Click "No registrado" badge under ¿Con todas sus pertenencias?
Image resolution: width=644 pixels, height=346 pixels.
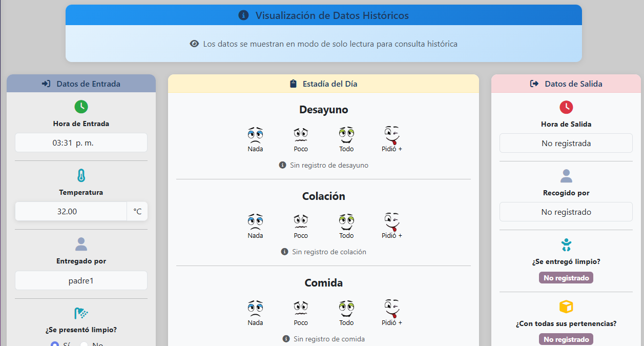566,339
